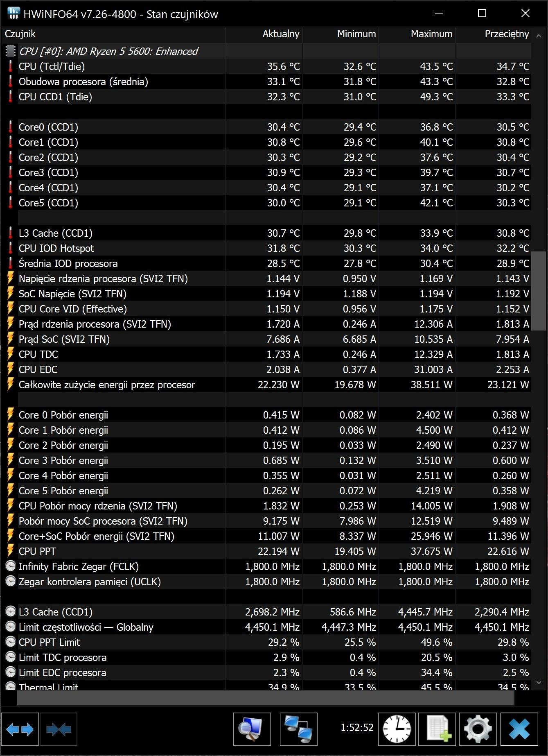Select the Core 0 Pobór energii label

(63, 415)
